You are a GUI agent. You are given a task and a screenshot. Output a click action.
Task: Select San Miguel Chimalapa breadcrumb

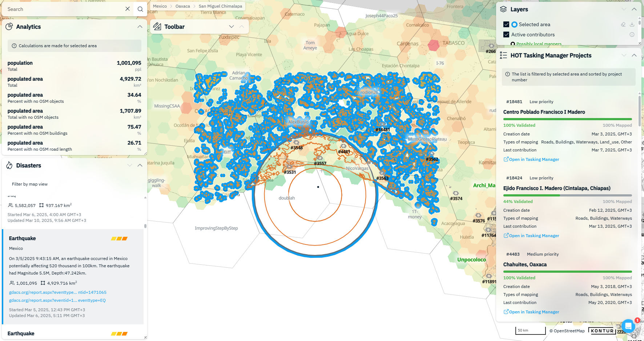click(x=220, y=6)
